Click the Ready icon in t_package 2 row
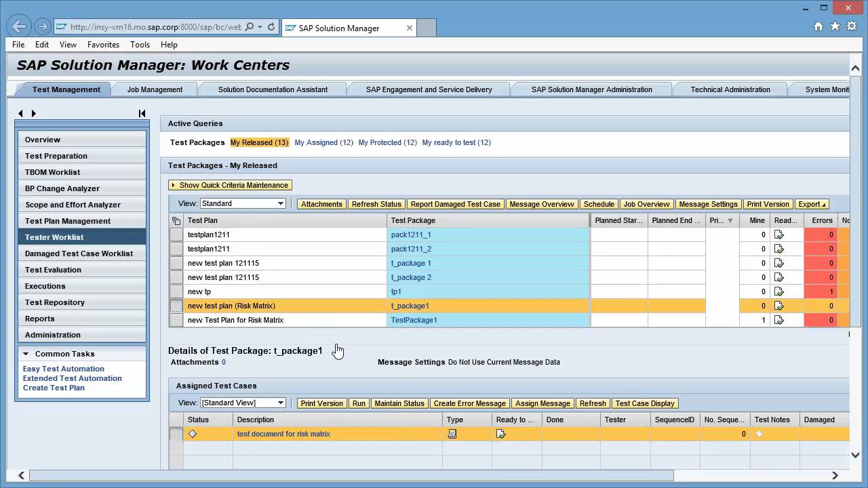The image size is (868, 488). [x=778, y=277]
